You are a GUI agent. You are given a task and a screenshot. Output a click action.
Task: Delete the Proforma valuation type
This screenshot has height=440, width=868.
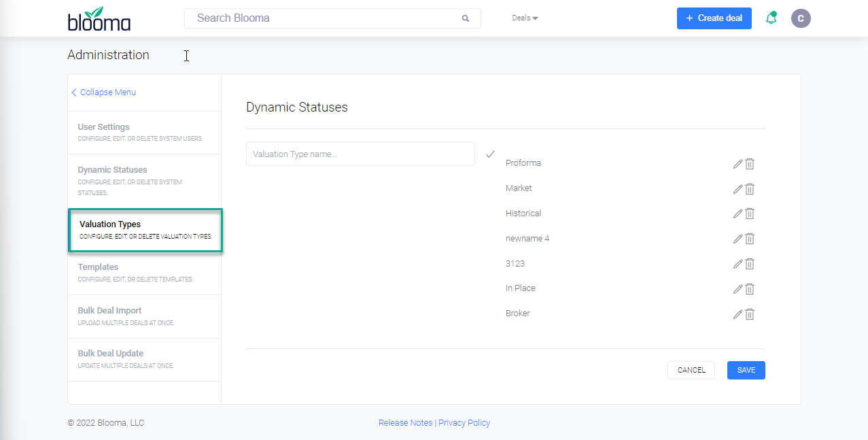(750, 164)
